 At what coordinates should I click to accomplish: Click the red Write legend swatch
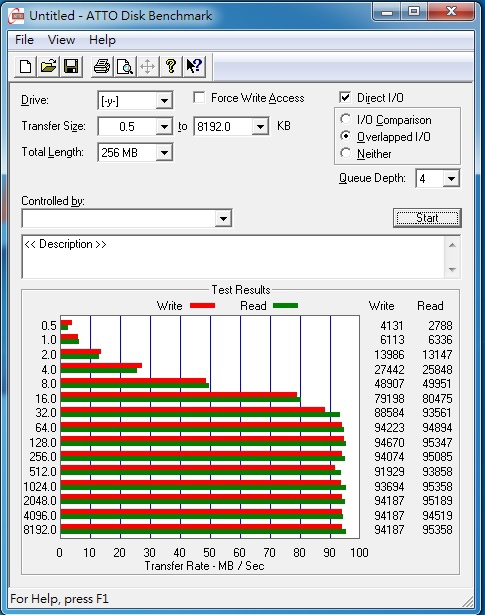pos(202,306)
